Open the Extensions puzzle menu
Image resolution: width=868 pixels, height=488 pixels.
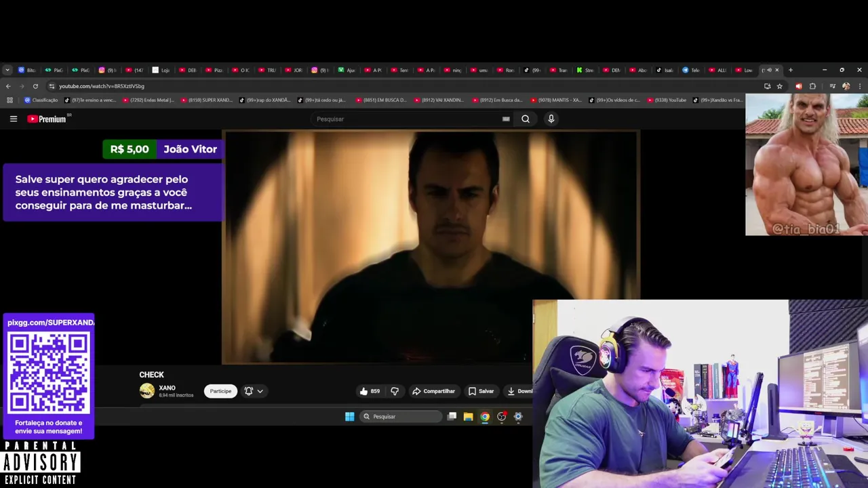click(812, 86)
